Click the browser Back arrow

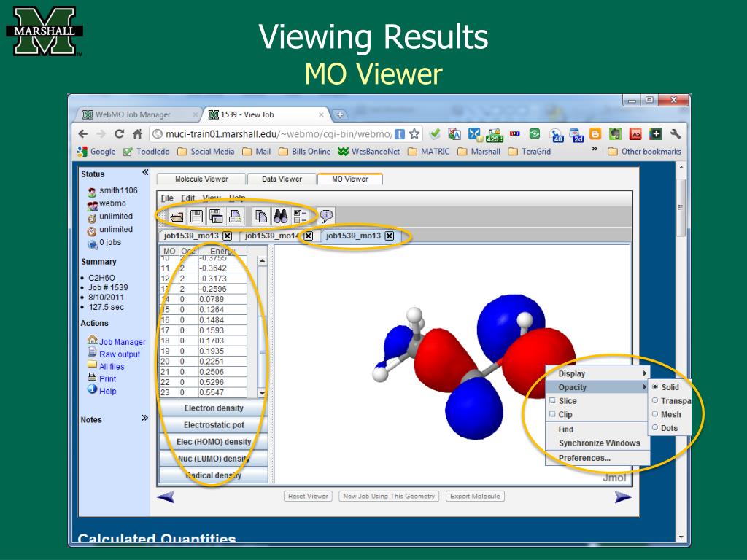tap(83, 134)
